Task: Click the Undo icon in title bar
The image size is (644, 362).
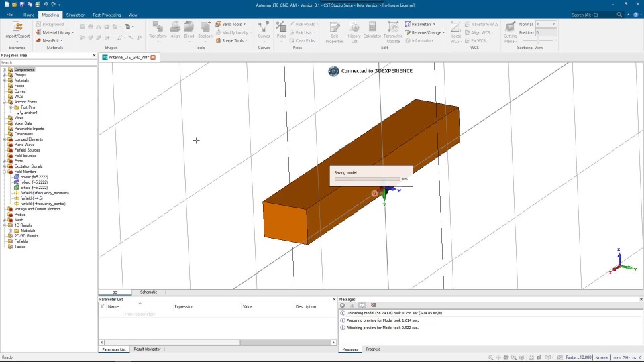Action: [x=46, y=5]
